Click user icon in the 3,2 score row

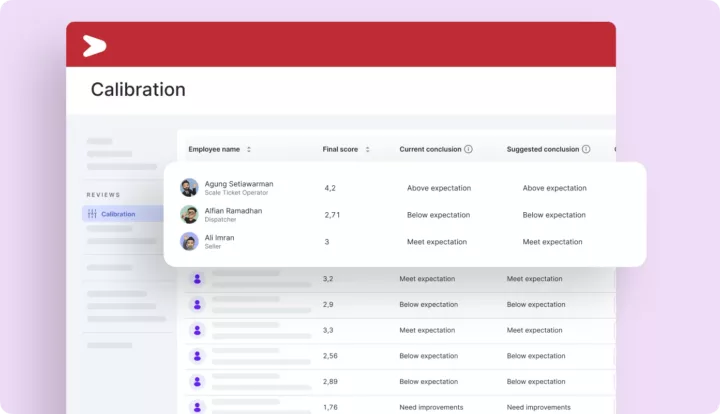point(197,280)
